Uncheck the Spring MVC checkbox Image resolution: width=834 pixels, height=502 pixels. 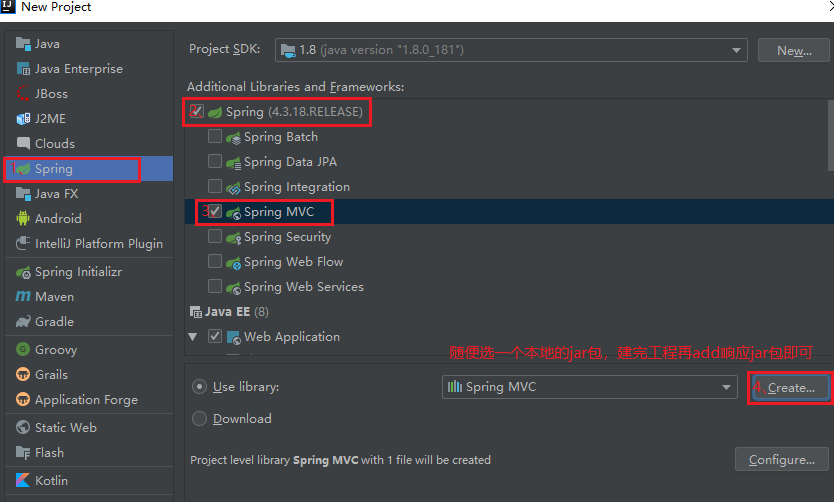click(215, 211)
